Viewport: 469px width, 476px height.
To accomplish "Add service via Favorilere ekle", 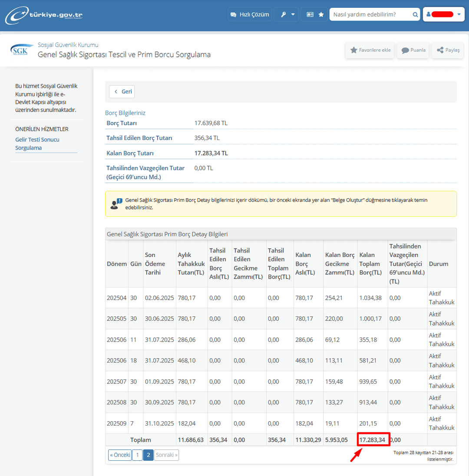I will coord(370,50).
